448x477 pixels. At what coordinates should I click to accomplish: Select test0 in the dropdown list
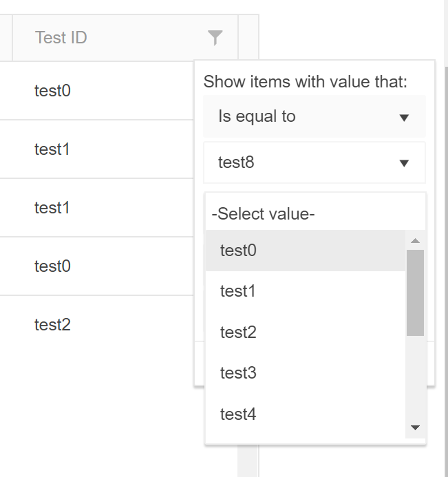[238, 251]
